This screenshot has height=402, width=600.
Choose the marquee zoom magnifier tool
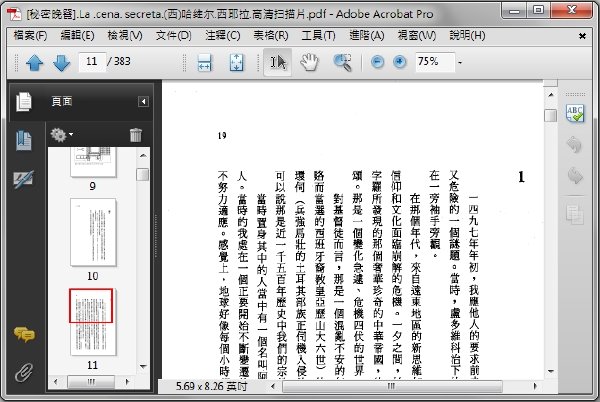pos(342,62)
